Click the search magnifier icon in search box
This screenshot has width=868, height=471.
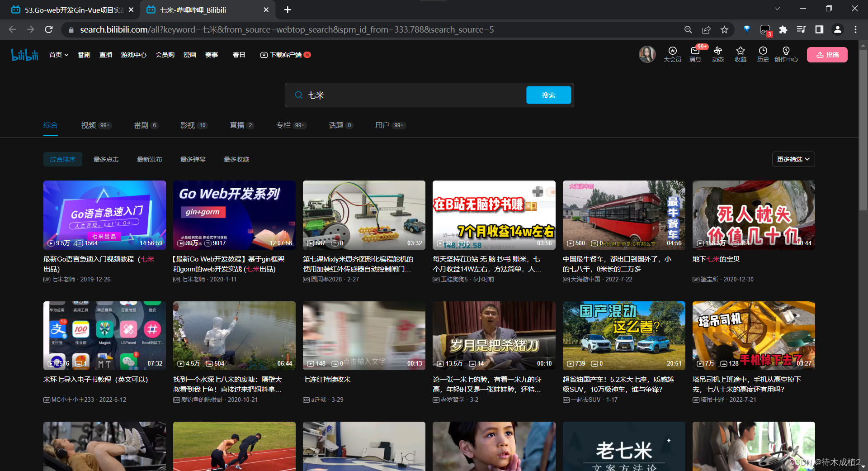tap(298, 95)
